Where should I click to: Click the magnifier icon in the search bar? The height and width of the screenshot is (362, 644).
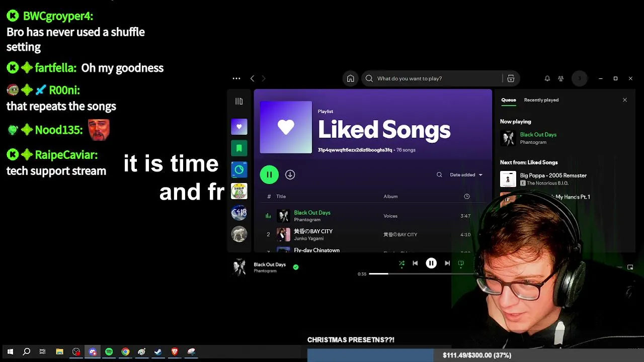(369, 78)
